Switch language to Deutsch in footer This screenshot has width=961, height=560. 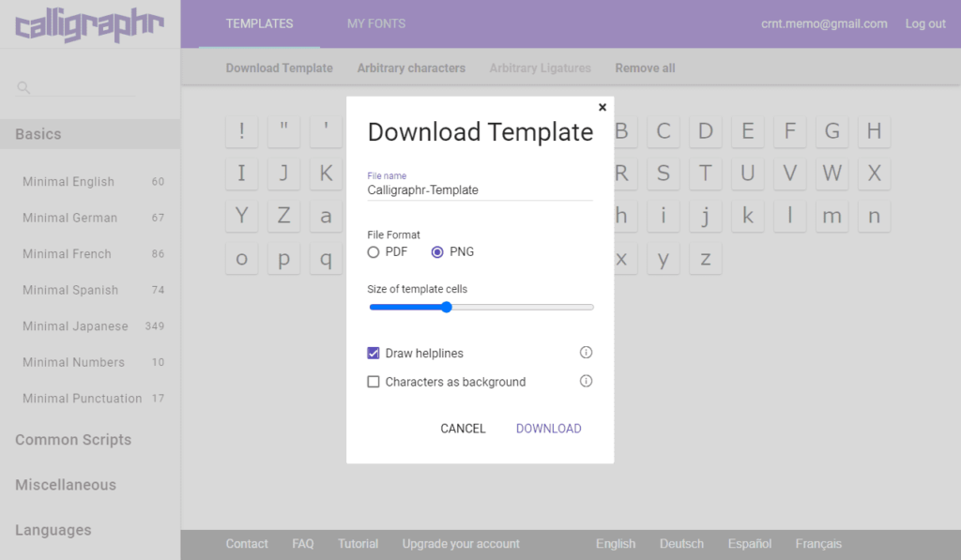click(x=681, y=543)
